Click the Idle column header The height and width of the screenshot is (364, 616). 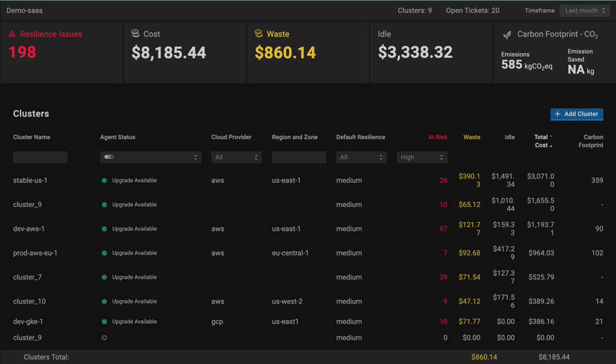point(509,137)
